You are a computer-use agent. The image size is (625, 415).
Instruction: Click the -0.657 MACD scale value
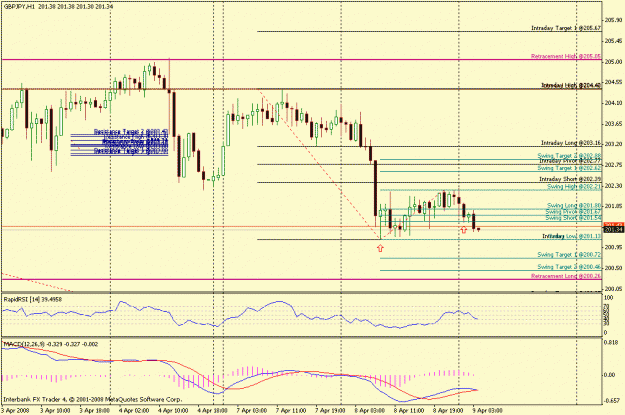pos(612,401)
